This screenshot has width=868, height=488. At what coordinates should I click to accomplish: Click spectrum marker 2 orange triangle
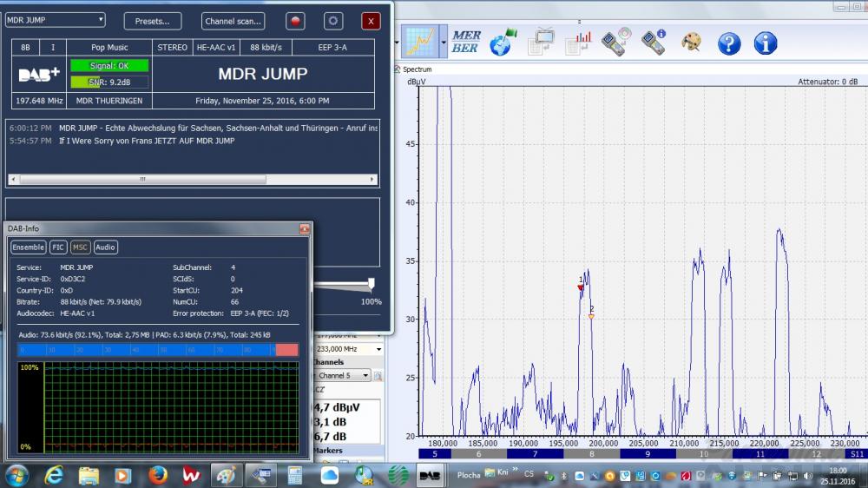591,317
